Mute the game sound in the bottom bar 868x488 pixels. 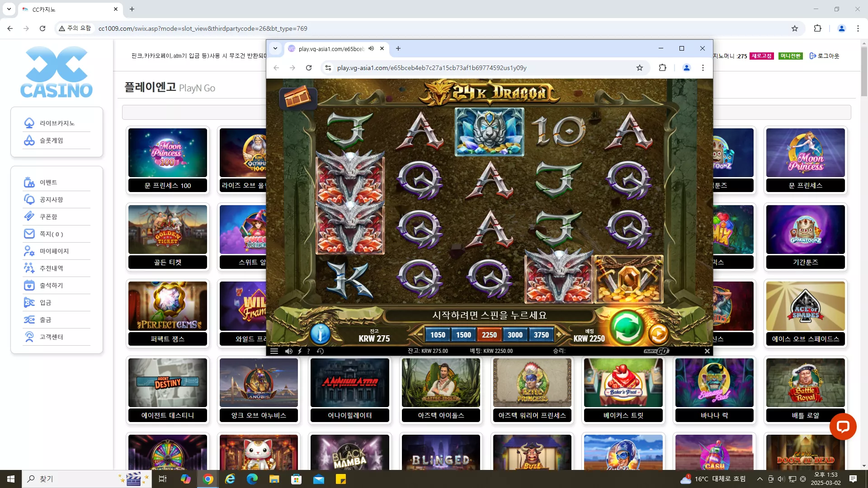click(288, 351)
